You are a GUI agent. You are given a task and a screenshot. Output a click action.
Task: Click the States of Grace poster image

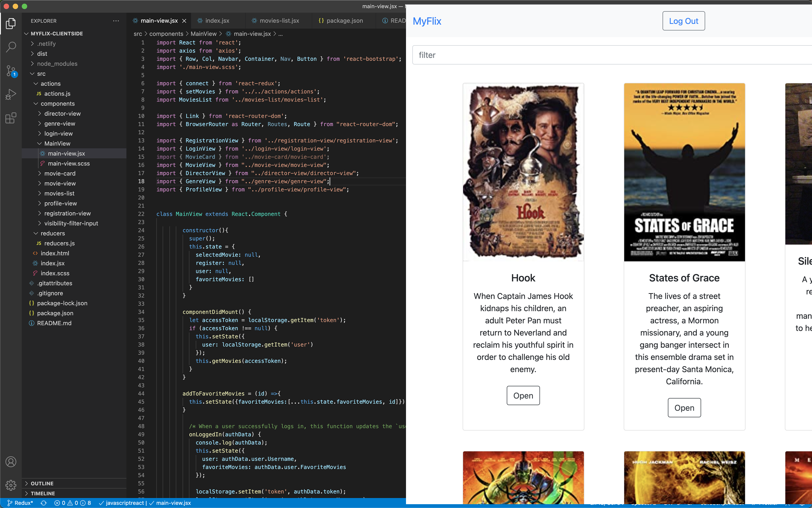pos(684,172)
